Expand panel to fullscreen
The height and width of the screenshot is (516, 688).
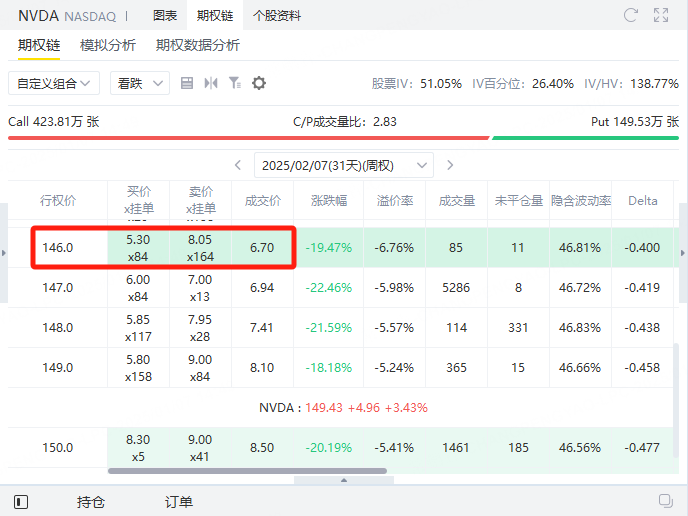(661, 15)
